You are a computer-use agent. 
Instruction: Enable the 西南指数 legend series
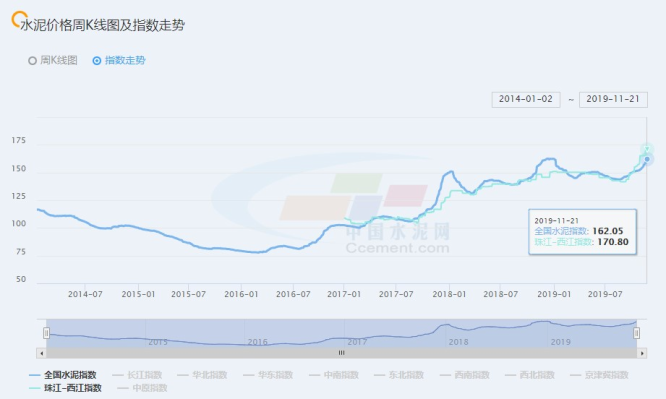coord(465,375)
